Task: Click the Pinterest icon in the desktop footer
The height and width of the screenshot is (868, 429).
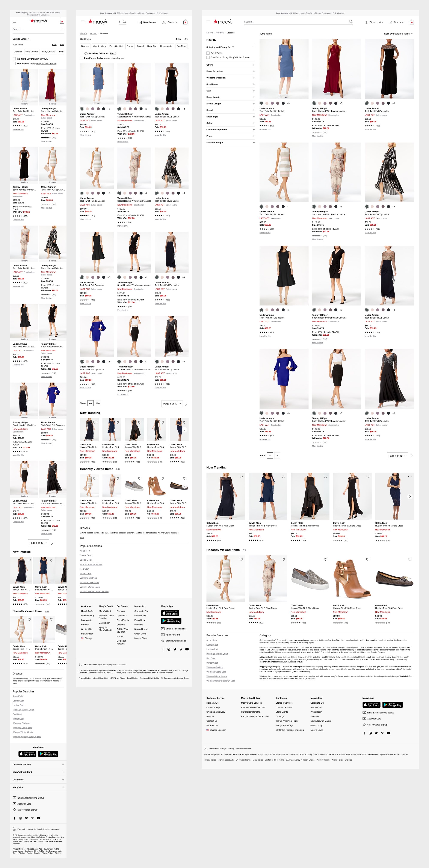Action: tap(382, 733)
